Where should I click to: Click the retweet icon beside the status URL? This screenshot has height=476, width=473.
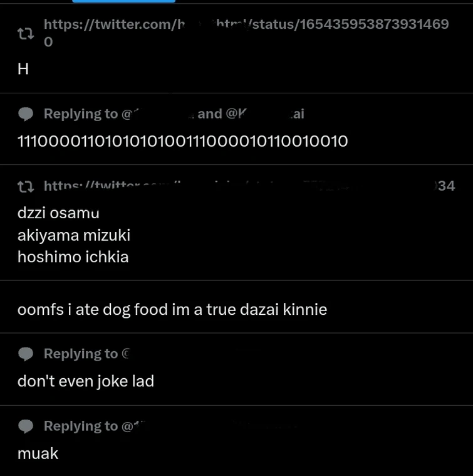(x=26, y=34)
